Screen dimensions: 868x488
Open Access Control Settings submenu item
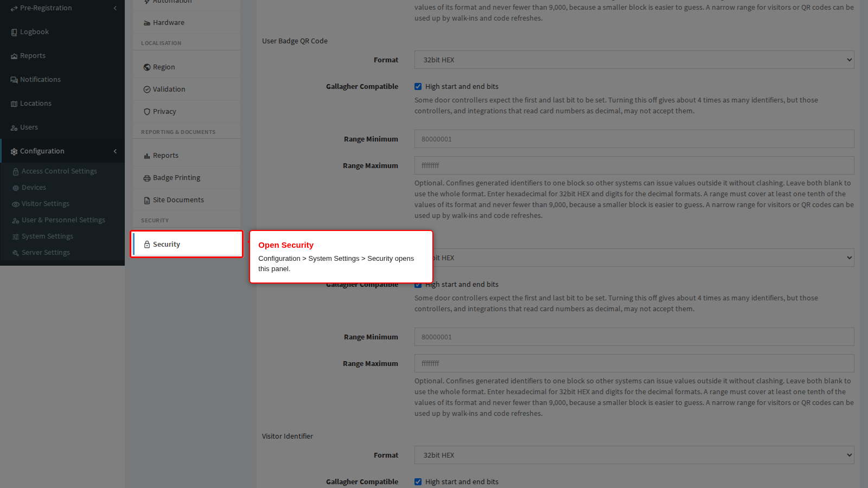pyautogui.click(x=62, y=171)
